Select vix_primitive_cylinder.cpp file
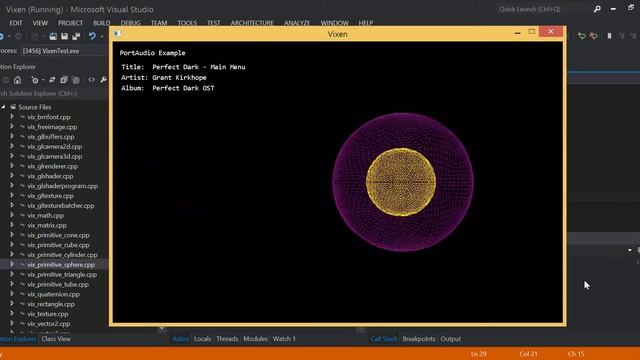This screenshot has height=360, width=640. tap(62, 255)
